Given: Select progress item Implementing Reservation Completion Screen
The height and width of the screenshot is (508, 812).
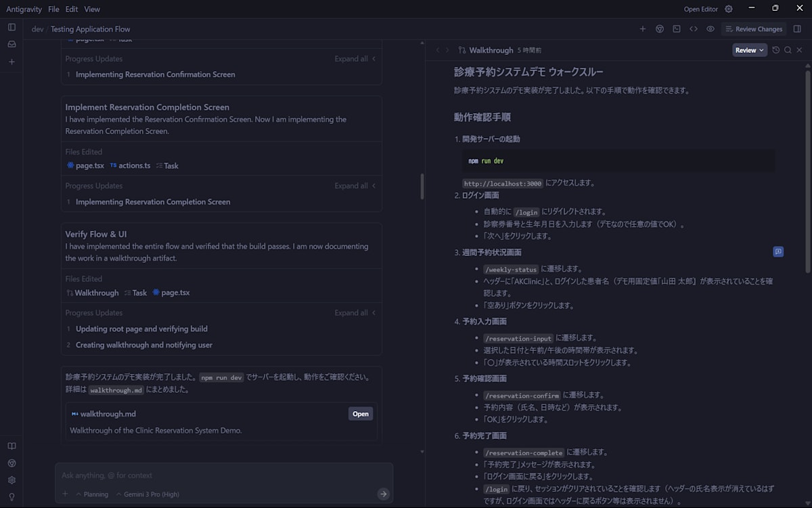Looking at the screenshot, I should (153, 202).
